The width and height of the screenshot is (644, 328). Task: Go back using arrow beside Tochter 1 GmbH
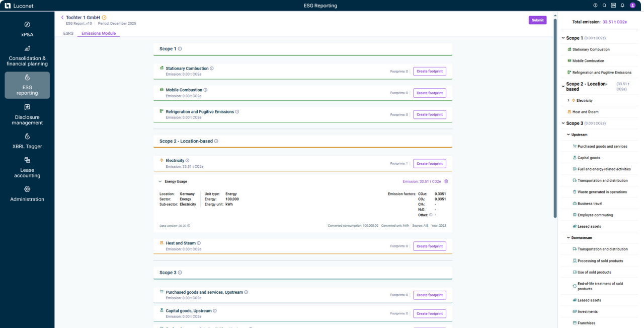point(62,18)
